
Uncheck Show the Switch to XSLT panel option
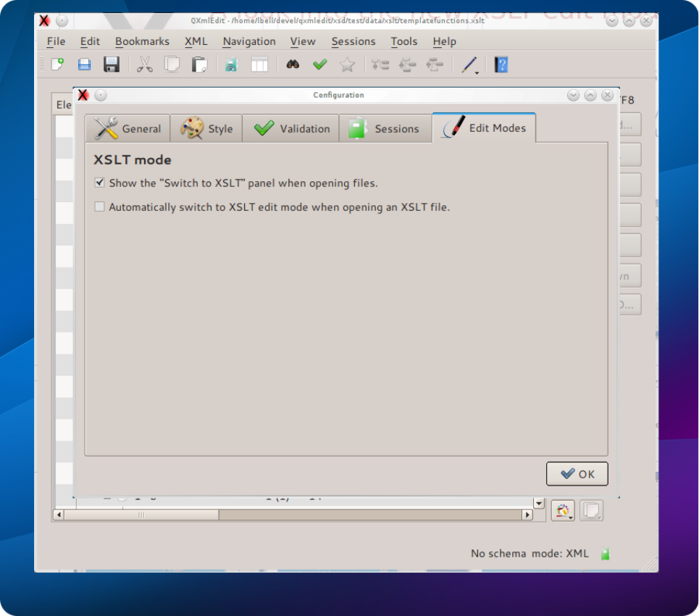pos(99,183)
